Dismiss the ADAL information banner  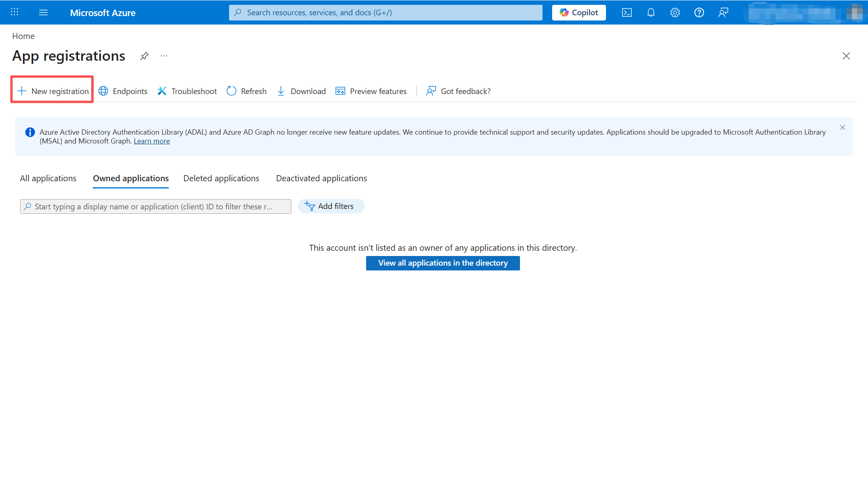click(x=843, y=127)
